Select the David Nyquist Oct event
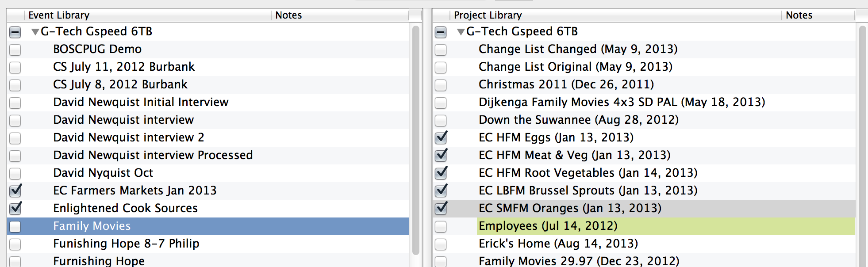The height and width of the screenshot is (267, 868). pos(103,173)
